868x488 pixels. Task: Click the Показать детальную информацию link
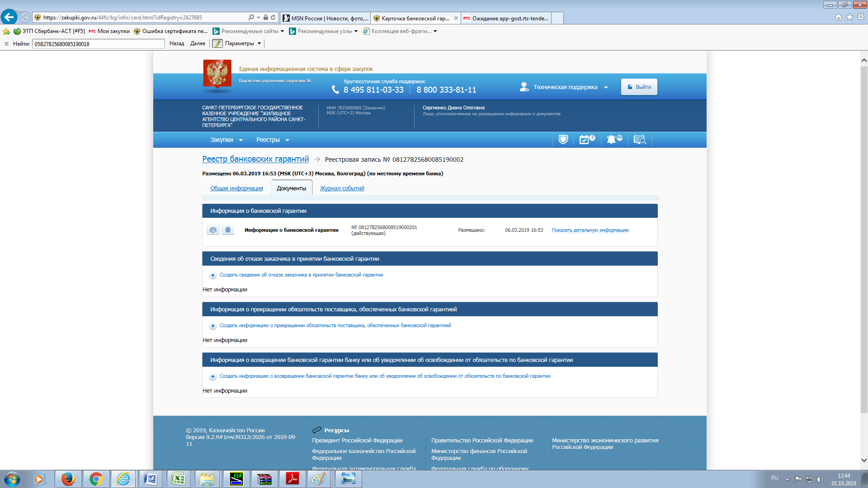point(590,230)
